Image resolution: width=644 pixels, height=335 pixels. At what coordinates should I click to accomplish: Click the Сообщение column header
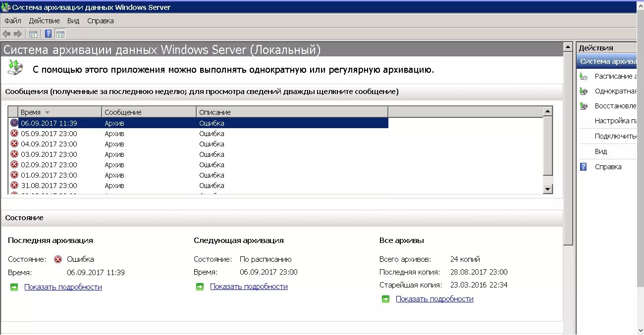click(149, 112)
